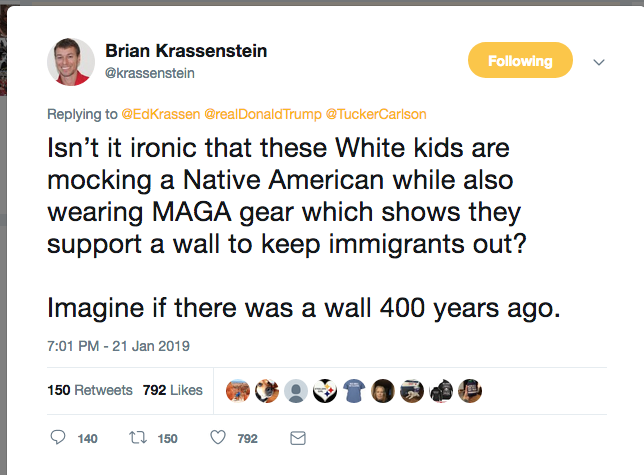Expand the tweet options chevron menu
The height and width of the screenshot is (475, 644).
pos(599,61)
